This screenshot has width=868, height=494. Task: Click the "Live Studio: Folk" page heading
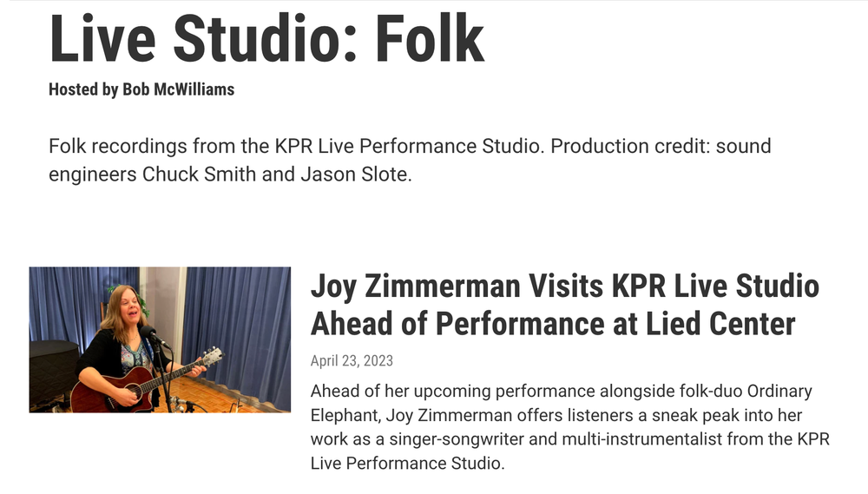pos(266,38)
